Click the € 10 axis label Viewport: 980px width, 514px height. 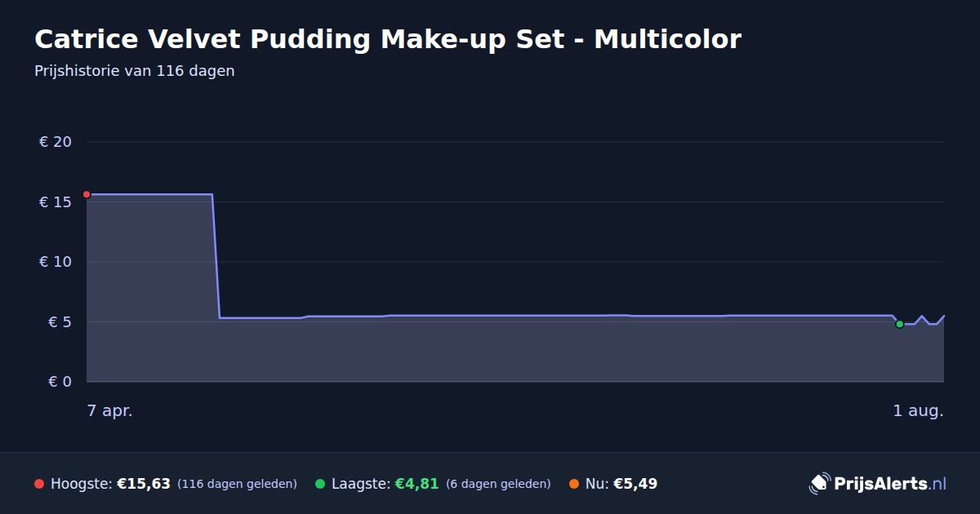point(56,262)
